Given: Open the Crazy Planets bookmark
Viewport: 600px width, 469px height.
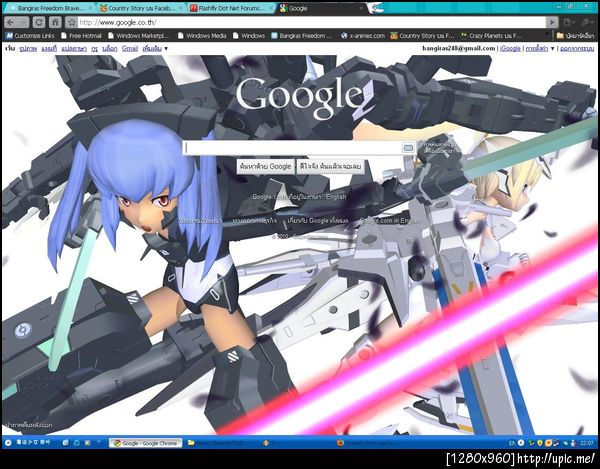Looking at the screenshot, I should pyautogui.click(x=491, y=36).
